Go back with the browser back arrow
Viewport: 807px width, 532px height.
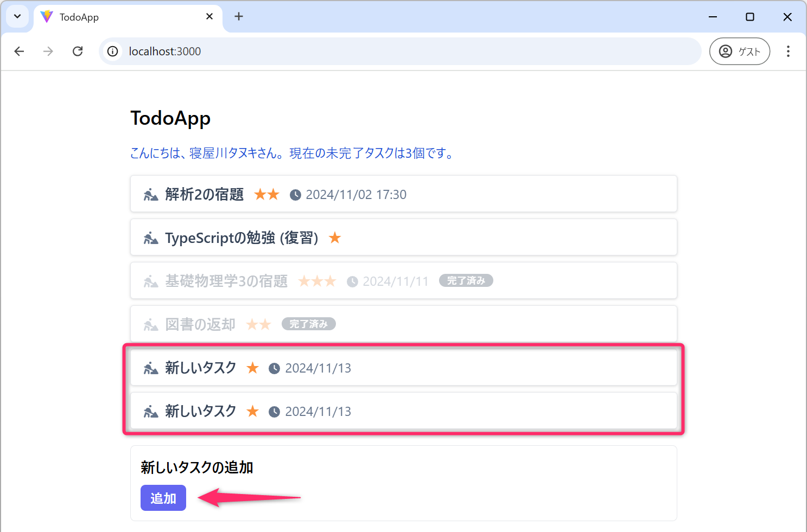click(x=20, y=52)
